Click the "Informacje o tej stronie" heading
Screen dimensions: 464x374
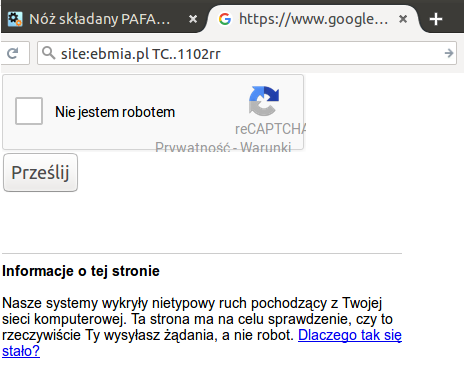coord(81,271)
